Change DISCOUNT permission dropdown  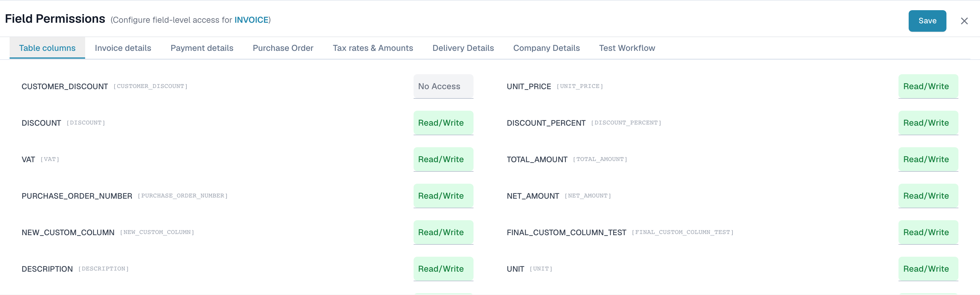pos(443,123)
